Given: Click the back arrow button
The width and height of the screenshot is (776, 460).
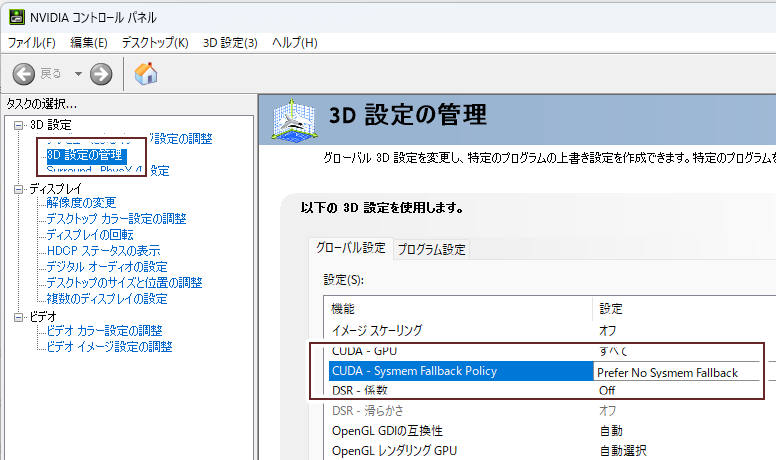Looking at the screenshot, I should 23,74.
